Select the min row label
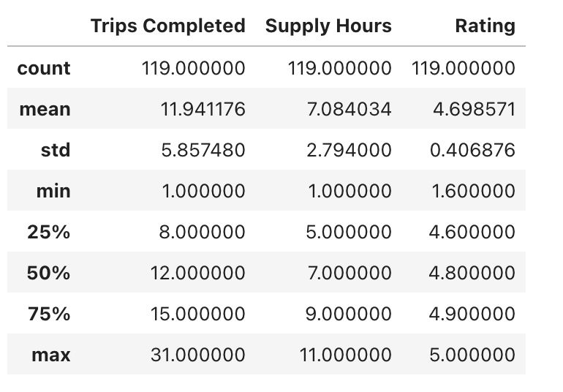This screenshot has height=392, width=563. [x=53, y=191]
